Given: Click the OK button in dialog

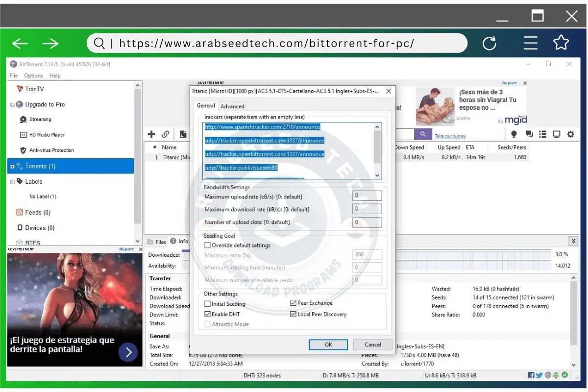Looking at the screenshot, I should [x=328, y=344].
